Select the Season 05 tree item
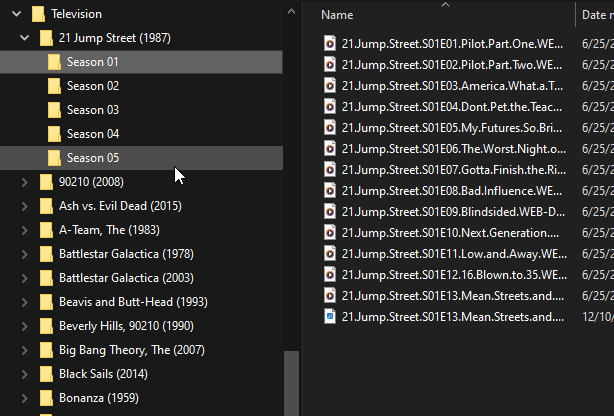The image size is (614, 416). [141, 158]
